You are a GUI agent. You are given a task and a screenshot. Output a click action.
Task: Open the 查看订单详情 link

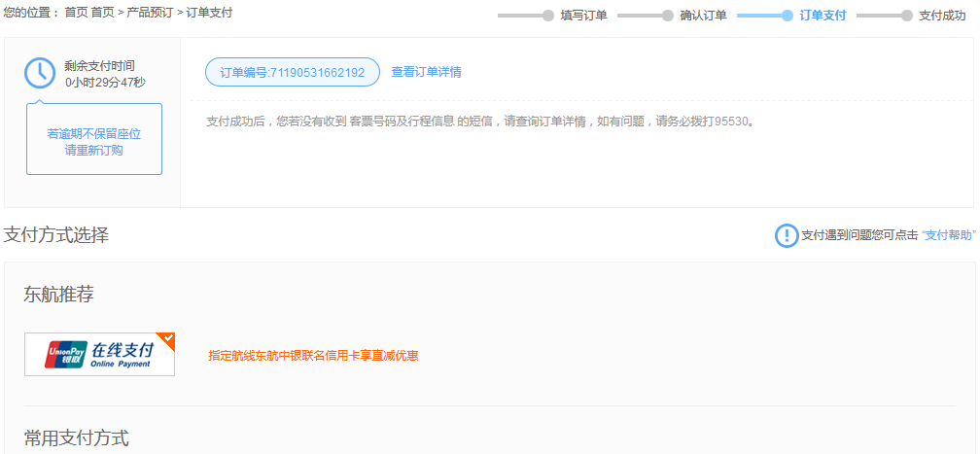click(426, 72)
